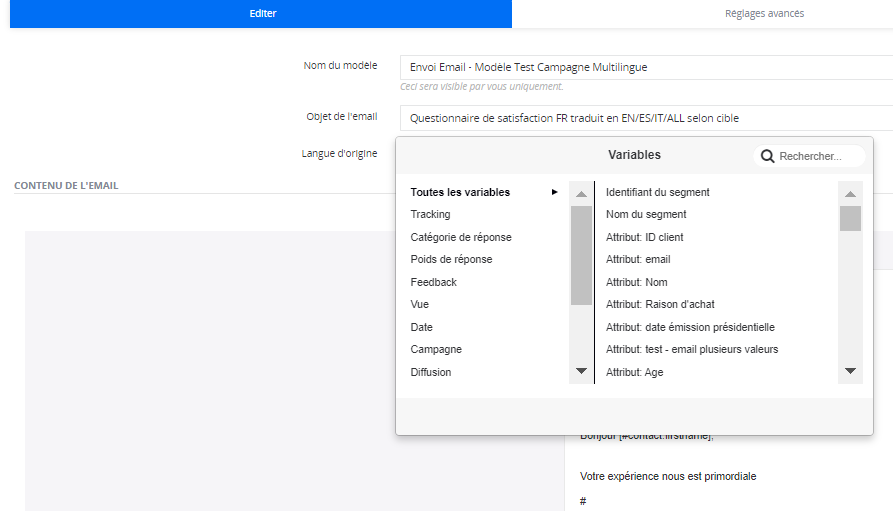Open the Campagne variable category
Viewport: 893px width, 511px height.
tap(435, 349)
